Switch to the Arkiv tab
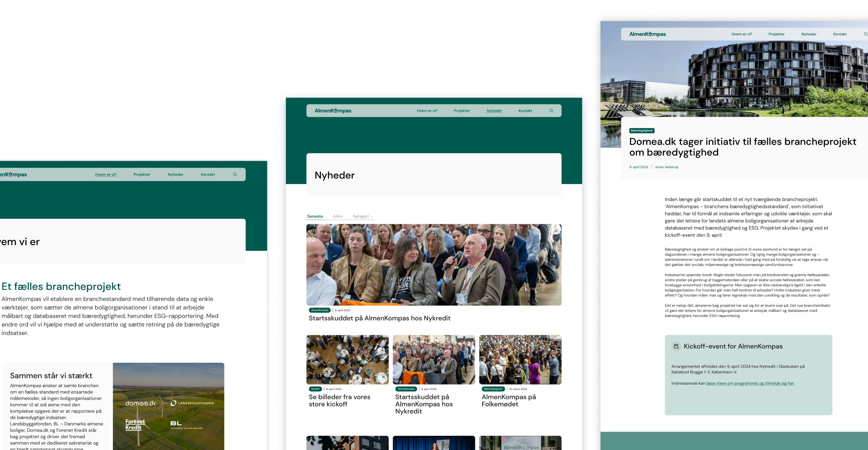The height and width of the screenshot is (450, 868). (338, 216)
